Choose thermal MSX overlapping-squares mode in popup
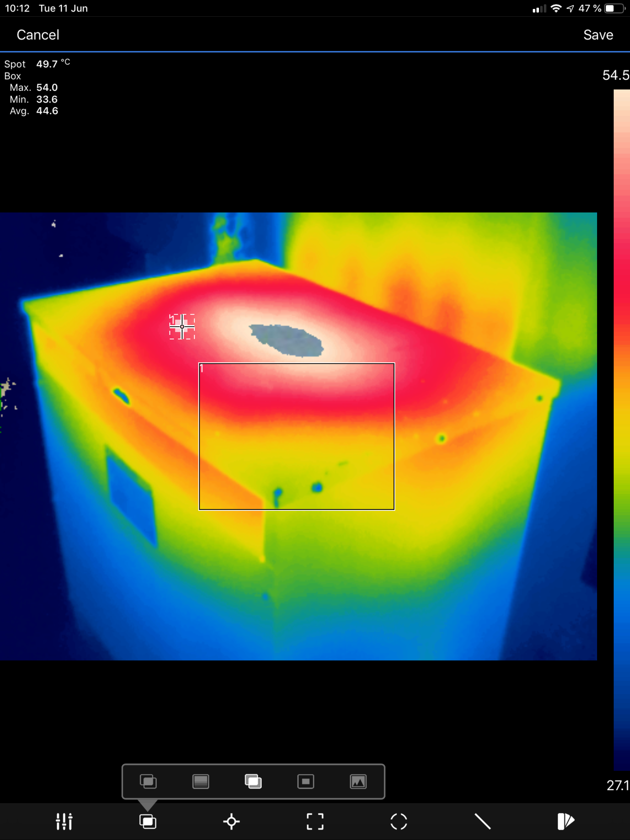 tap(148, 782)
